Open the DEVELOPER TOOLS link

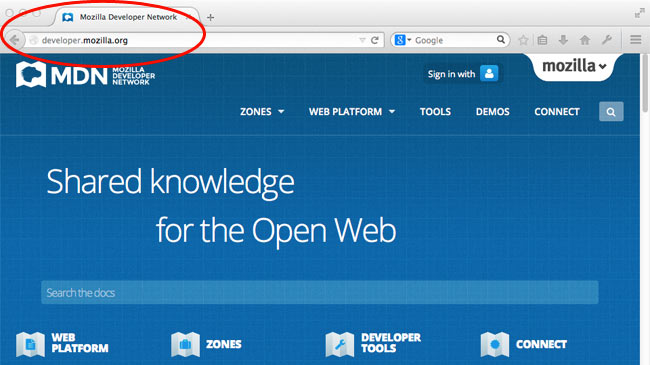click(373, 343)
